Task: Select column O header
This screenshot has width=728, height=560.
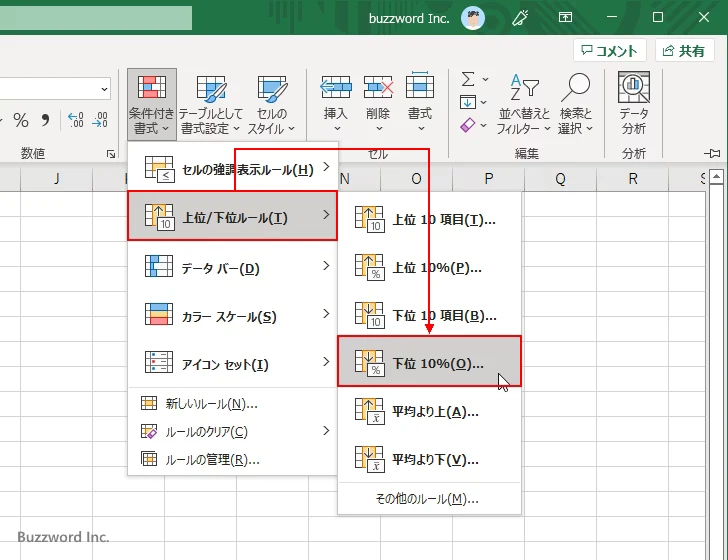Action: pyautogui.click(x=416, y=179)
